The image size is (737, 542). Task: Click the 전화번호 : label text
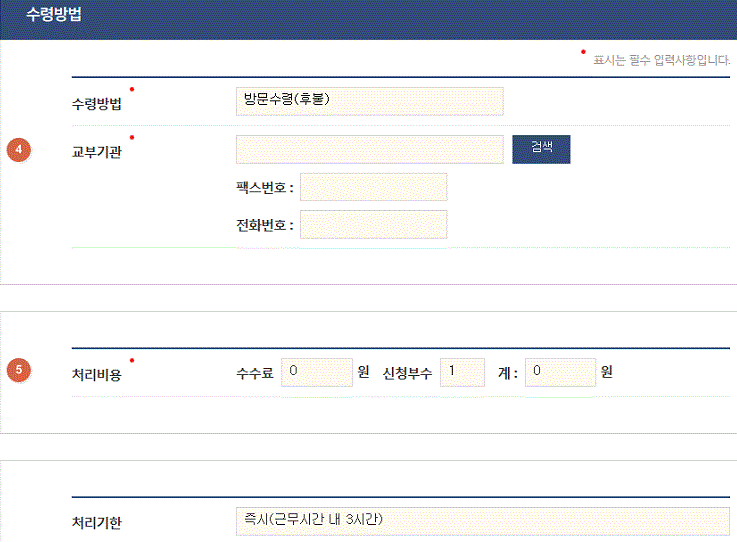click(x=265, y=226)
